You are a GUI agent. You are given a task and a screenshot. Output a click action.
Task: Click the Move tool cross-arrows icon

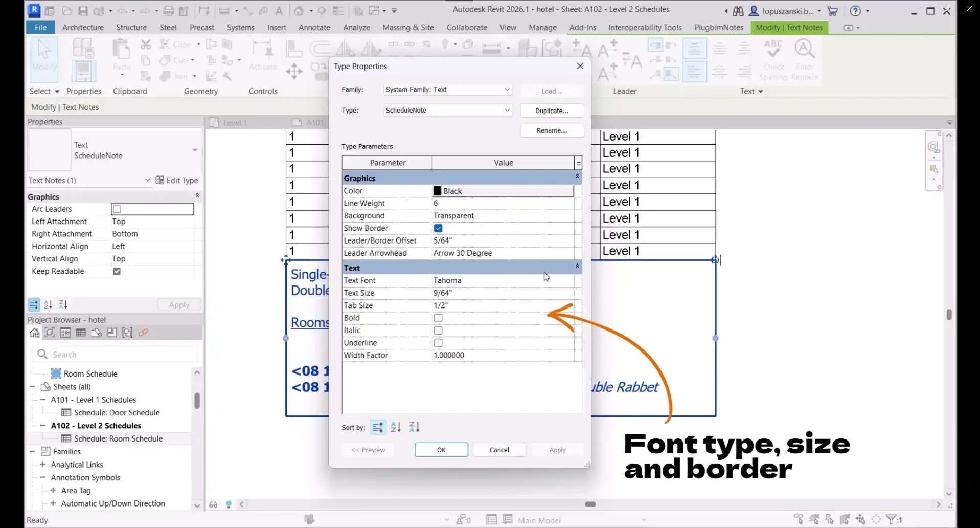pyautogui.click(x=294, y=71)
